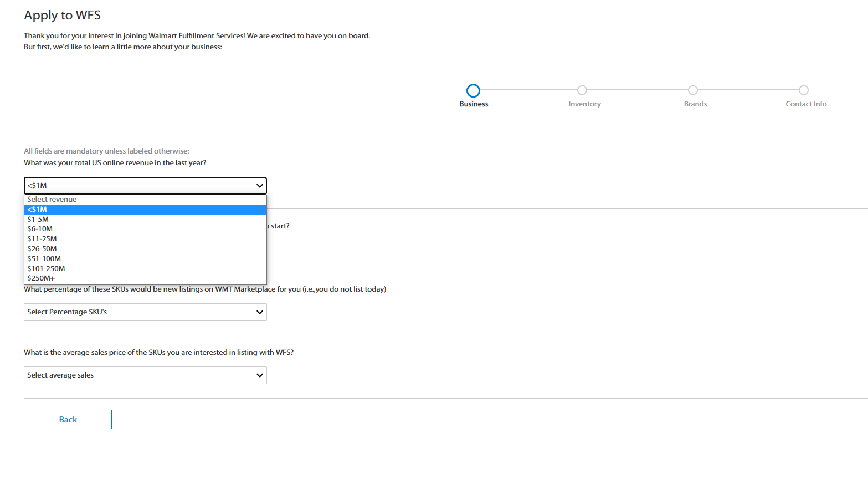Click the Inventory step label
868x489 pixels.
point(584,104)
